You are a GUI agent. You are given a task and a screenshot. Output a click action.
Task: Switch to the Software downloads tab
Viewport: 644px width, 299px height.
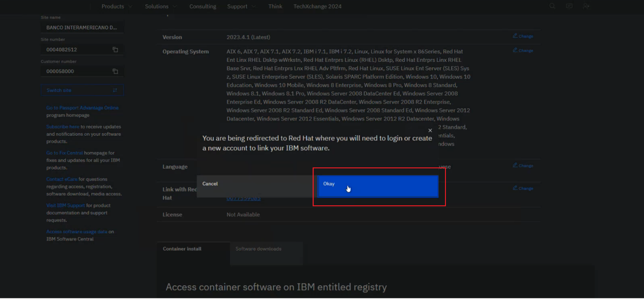267,253
